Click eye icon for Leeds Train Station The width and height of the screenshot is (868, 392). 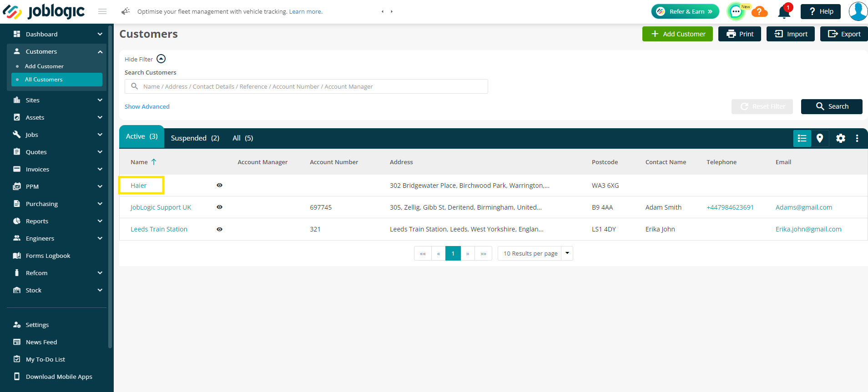219,229
